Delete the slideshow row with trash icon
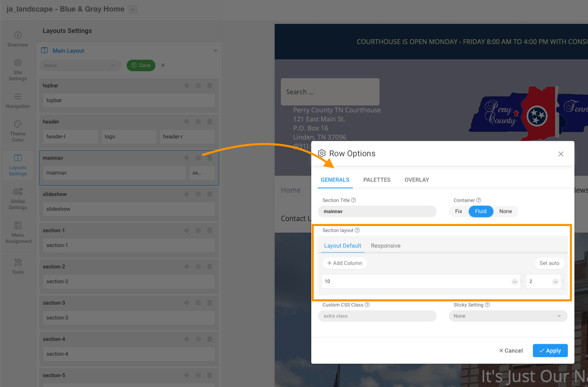The width and height of the screenshot is (588, 387). [210, 194]
